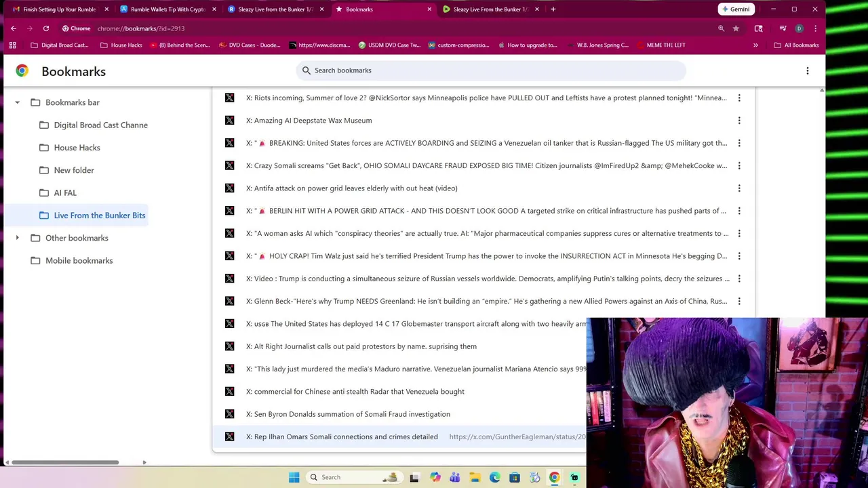Click the zoom magnifier icon in address bar
The width and height of the screenshot is (868, 488).
(721, 28)
